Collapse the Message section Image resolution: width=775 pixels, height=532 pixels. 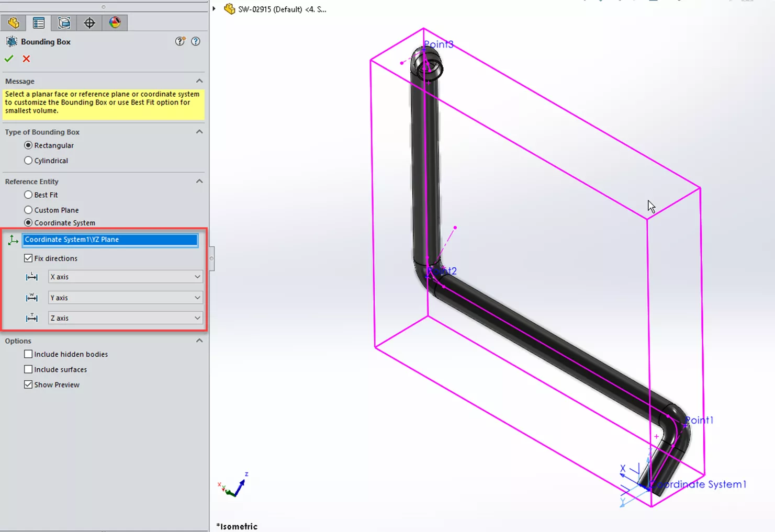pyautogui.click(x=199, y=81)
